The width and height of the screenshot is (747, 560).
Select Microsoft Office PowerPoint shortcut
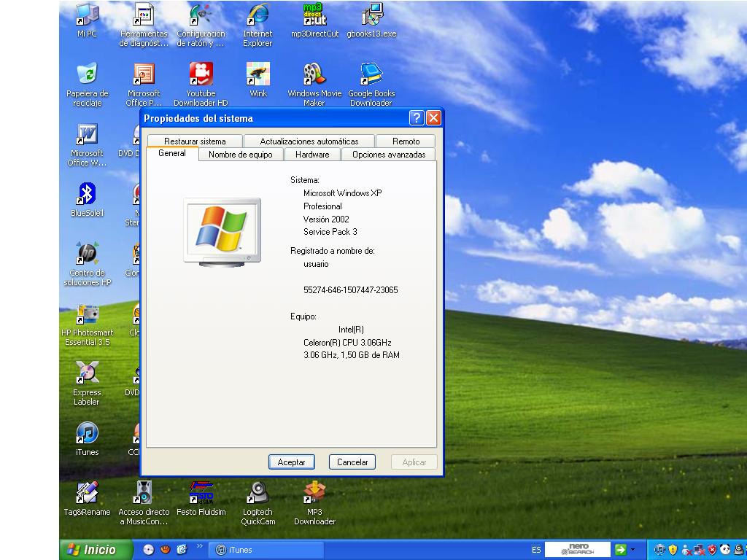coord(144,85)
